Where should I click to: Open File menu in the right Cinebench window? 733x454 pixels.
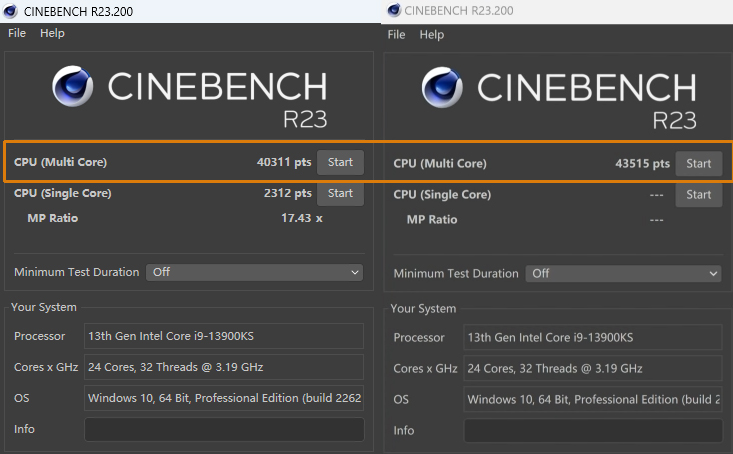coord(396,34)
